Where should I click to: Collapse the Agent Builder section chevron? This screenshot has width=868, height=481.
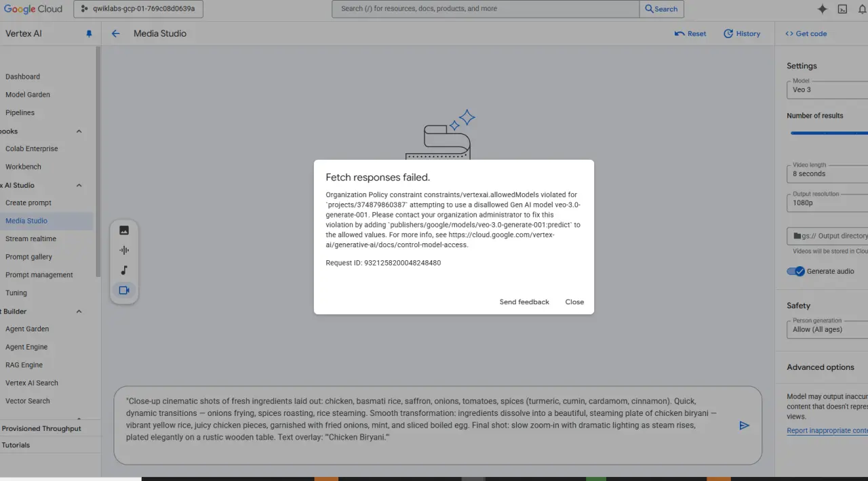click(x=79, y=312)
